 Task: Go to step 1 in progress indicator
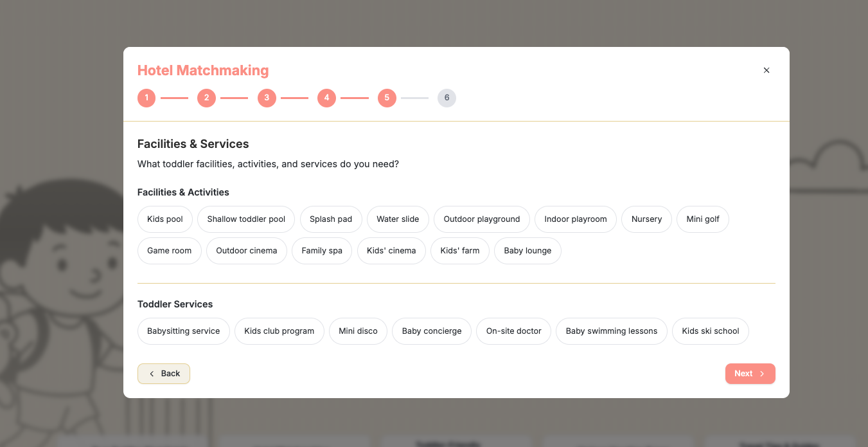146,98
